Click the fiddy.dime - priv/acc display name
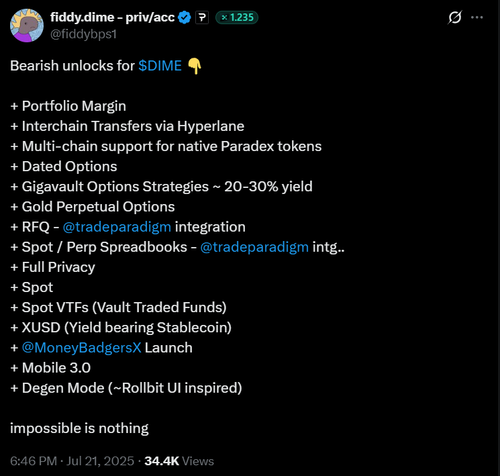500x476 pixels. coord(112,17)
